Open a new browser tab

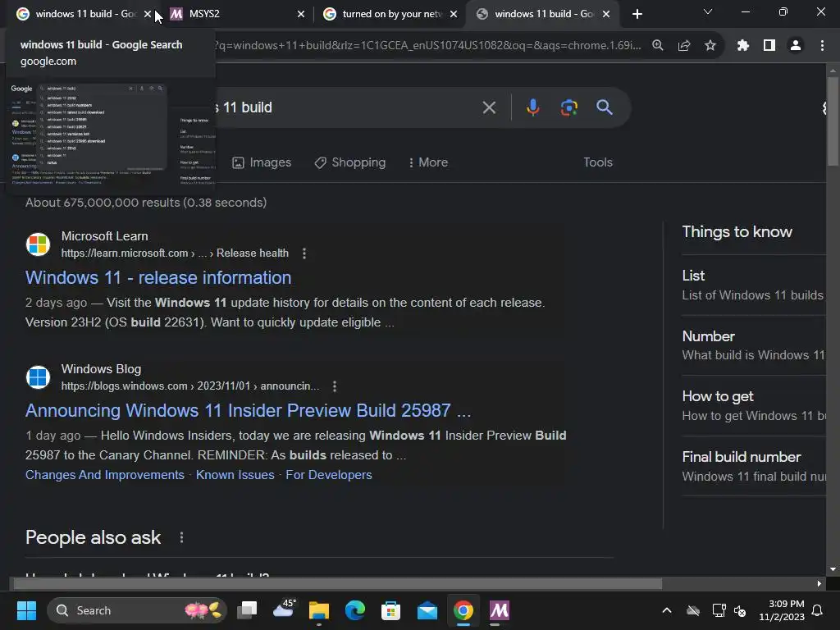[637, 14]
